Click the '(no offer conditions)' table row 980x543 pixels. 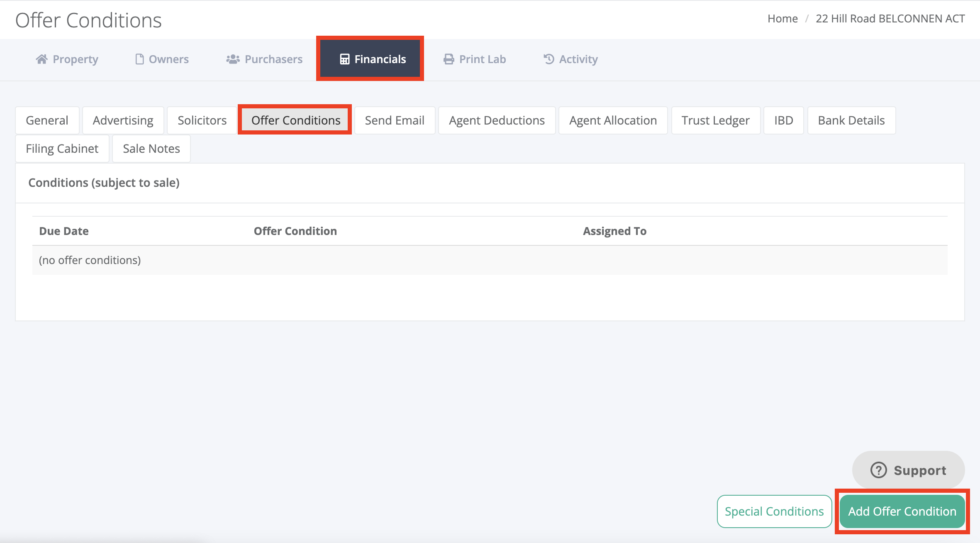click(x=490, y=260)
